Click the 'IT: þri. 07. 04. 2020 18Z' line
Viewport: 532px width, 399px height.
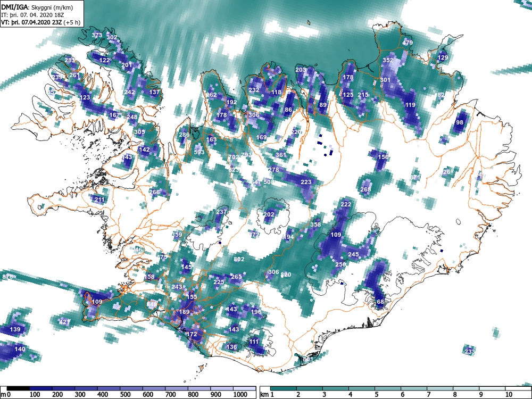coord(32,15)
